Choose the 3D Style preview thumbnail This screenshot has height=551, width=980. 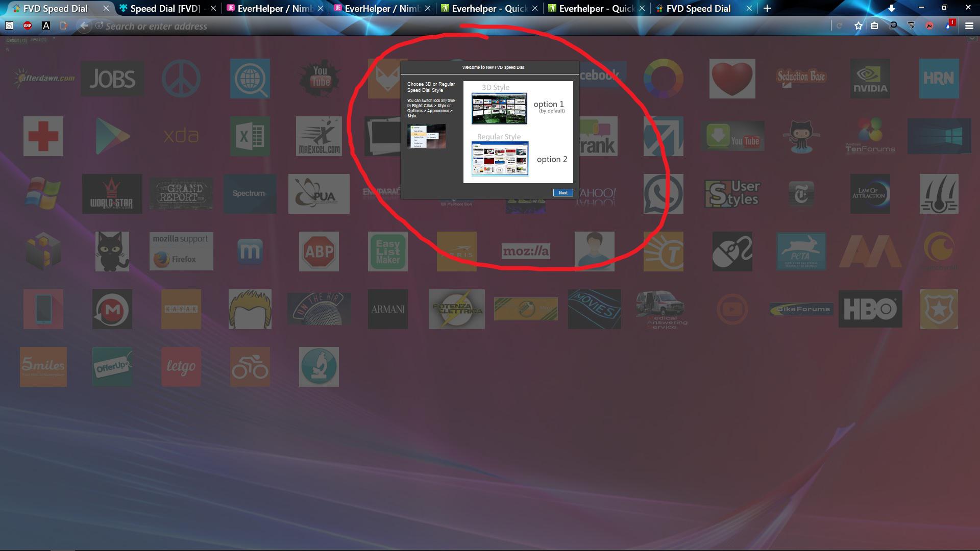(499, 108)
